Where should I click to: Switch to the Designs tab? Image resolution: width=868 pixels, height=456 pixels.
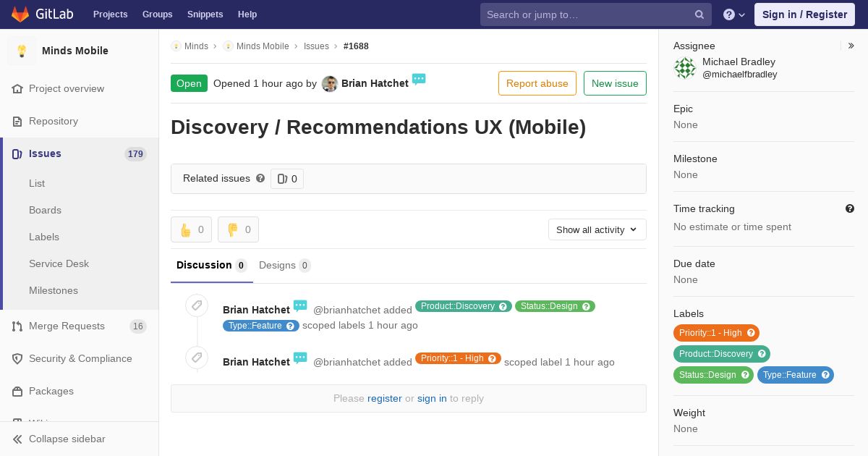(x=285, y=265)
